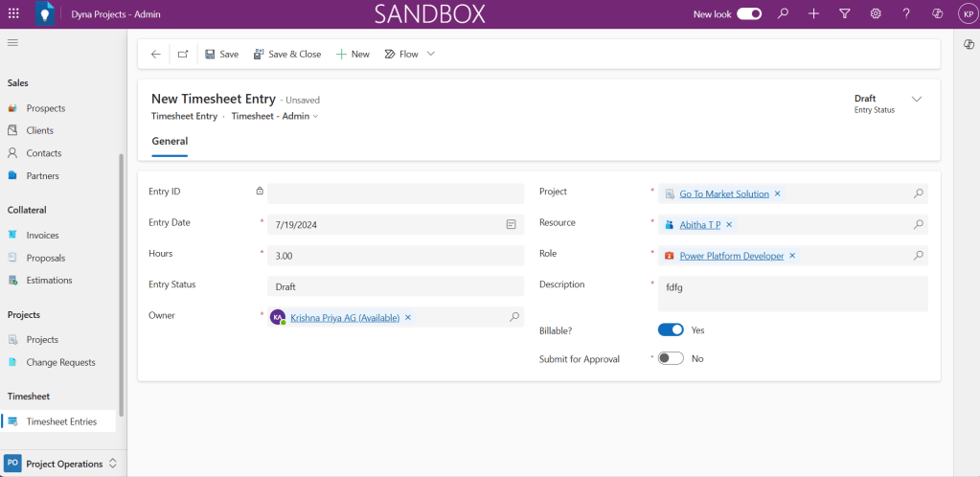Click the Hours input field
The image size is (980, 477).
point(395,256)
